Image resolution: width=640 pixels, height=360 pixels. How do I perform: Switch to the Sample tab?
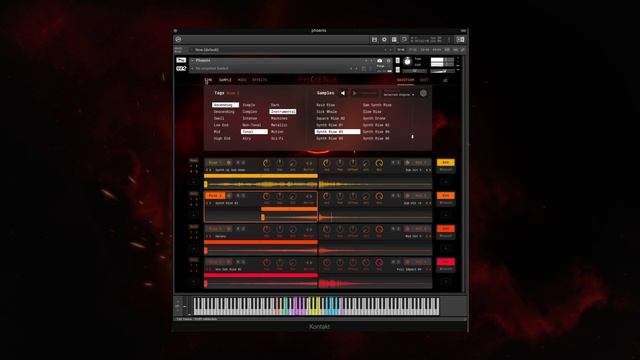(x=225, y=80)
